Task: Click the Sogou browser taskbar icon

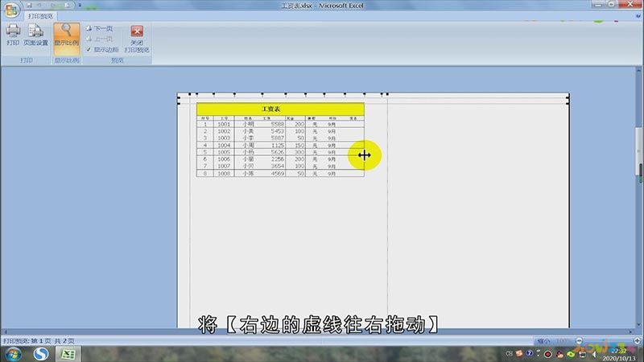Action: click(x=41, y=354)
